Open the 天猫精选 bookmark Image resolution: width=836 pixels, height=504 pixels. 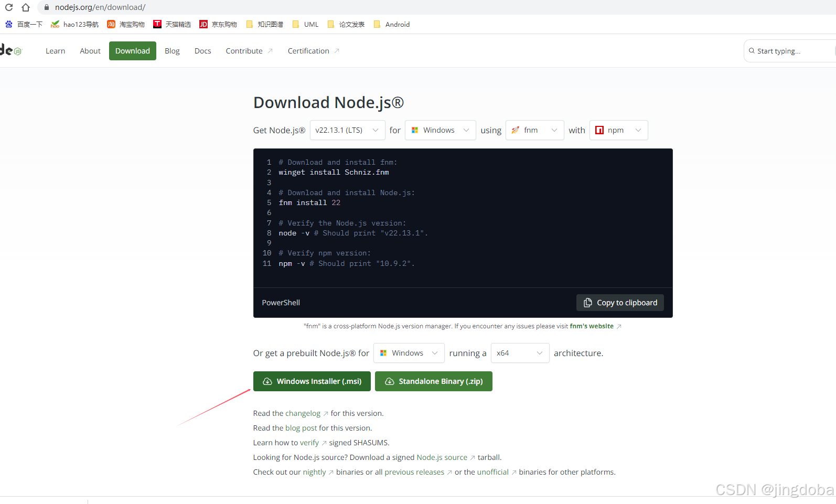pyautogui.click(x=172, y=24)
